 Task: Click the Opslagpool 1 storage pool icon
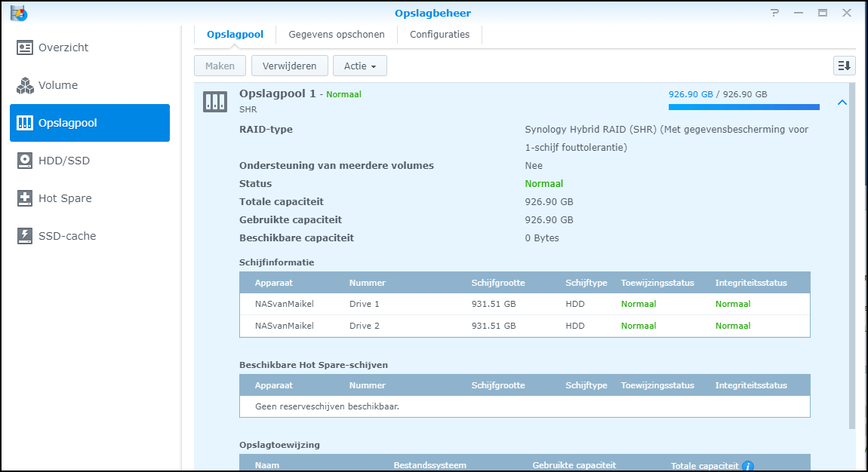point(215,102)
